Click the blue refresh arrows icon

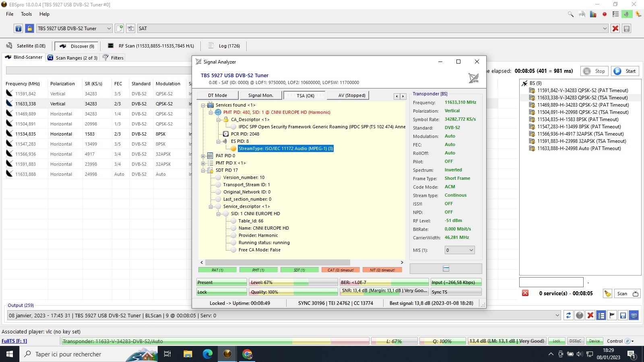(568, 315)
